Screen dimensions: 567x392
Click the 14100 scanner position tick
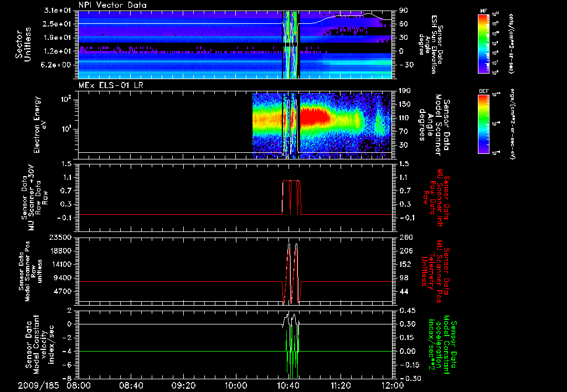(60, 264)
